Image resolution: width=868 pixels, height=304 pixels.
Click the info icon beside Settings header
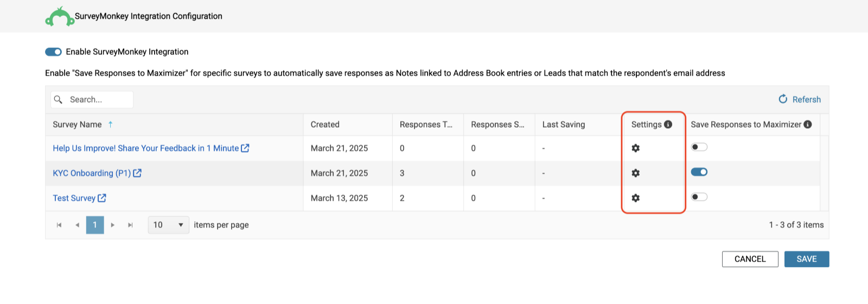pyautogui.click(x=668, y=124)
